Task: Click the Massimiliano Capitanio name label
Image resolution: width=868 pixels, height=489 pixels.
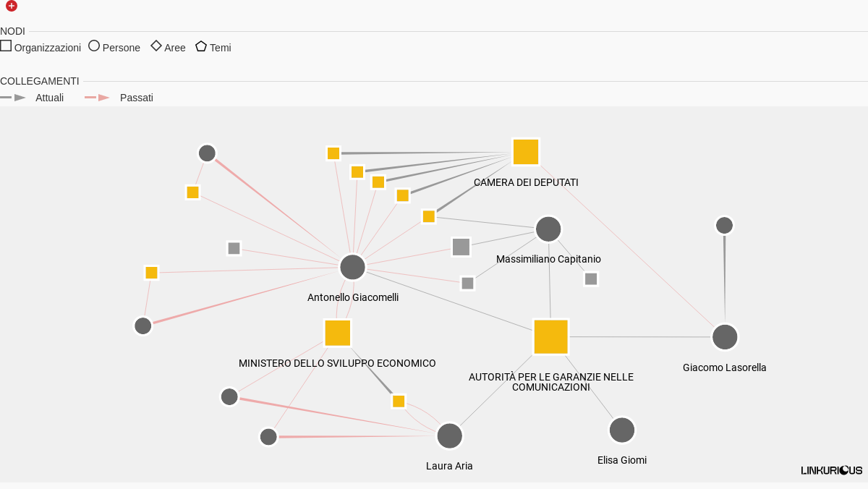Action: coord(548,259)
